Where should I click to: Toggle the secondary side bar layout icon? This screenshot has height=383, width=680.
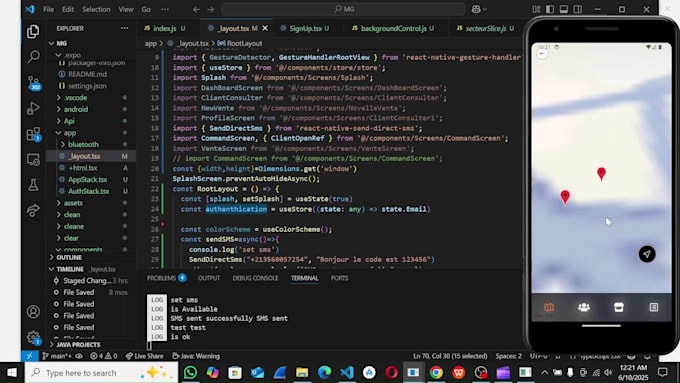coord(578,9)
